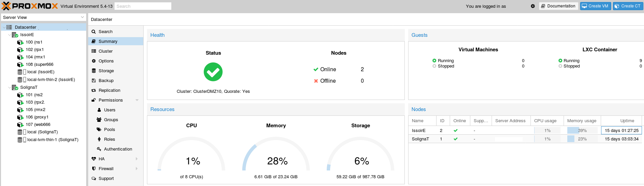Select container 106 (proxy1 cube icon
644x186 pixels.
click(x=20, y=117)
